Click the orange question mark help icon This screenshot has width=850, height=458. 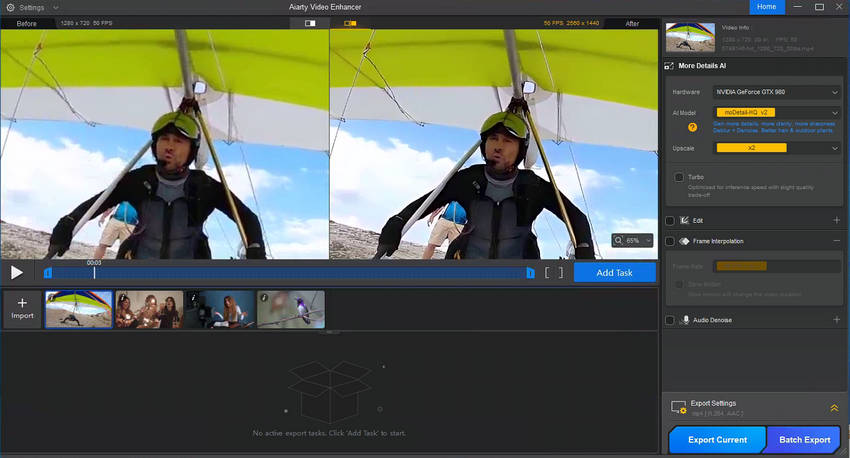(x=692, y=127)
